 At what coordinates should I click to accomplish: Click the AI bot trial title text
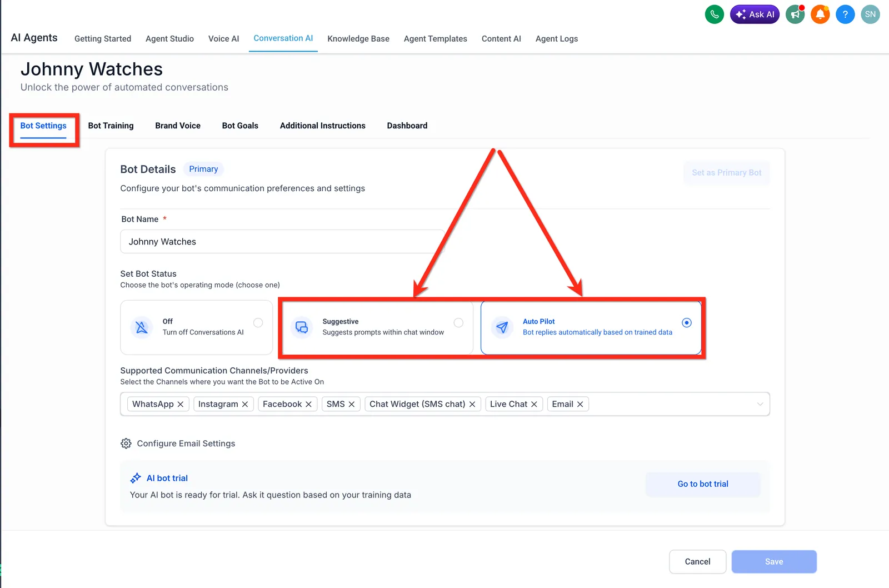tap(167, 478)
